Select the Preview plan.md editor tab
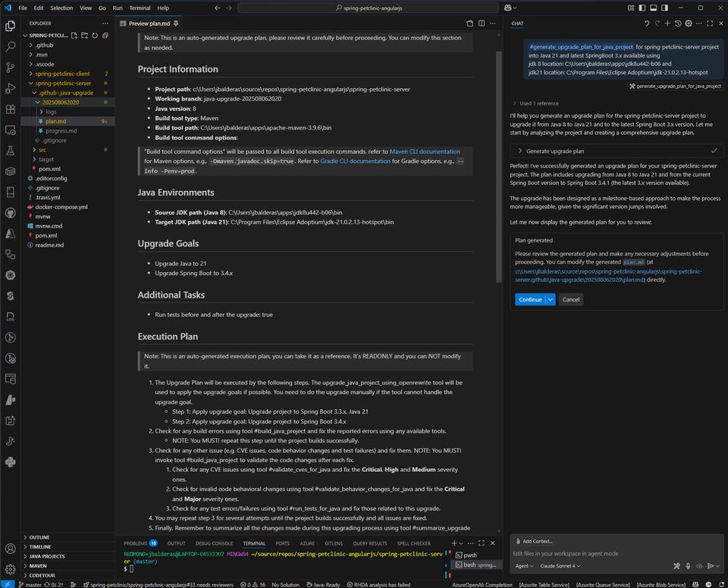The width and height of the screenshot is (728, 588). [149, 23]
